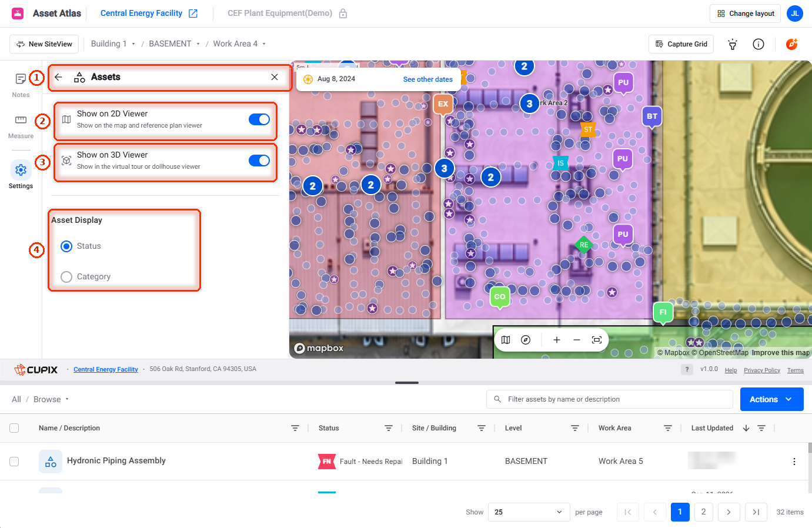Click the See other dates link
The width and height of the screenshot is (812, 528).
(x=427, y=79)
